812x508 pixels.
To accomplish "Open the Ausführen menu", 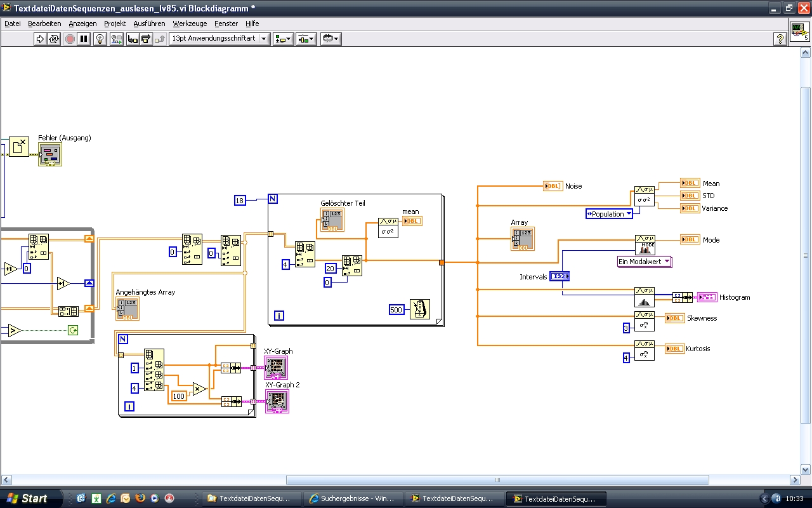I will click(149, 23).
